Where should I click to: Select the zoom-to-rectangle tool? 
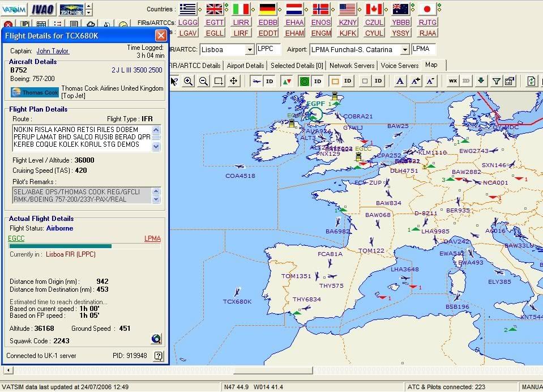click(219, 81)
